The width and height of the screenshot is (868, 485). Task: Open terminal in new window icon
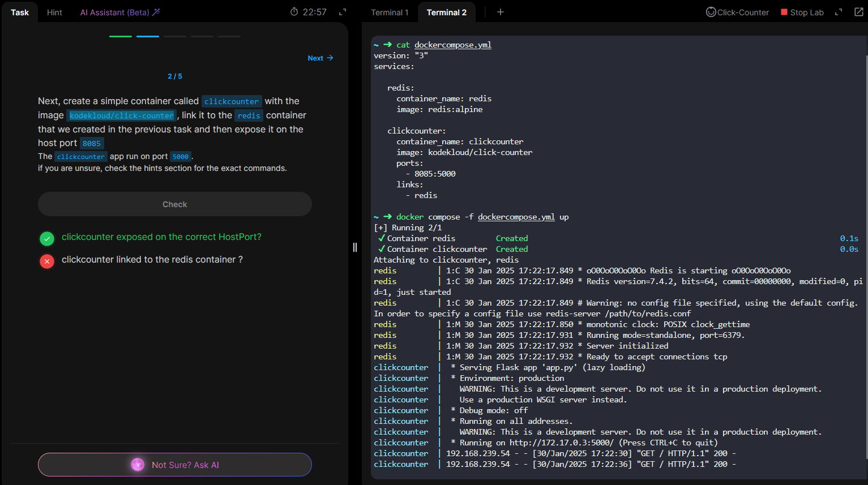tap(858, 12)
